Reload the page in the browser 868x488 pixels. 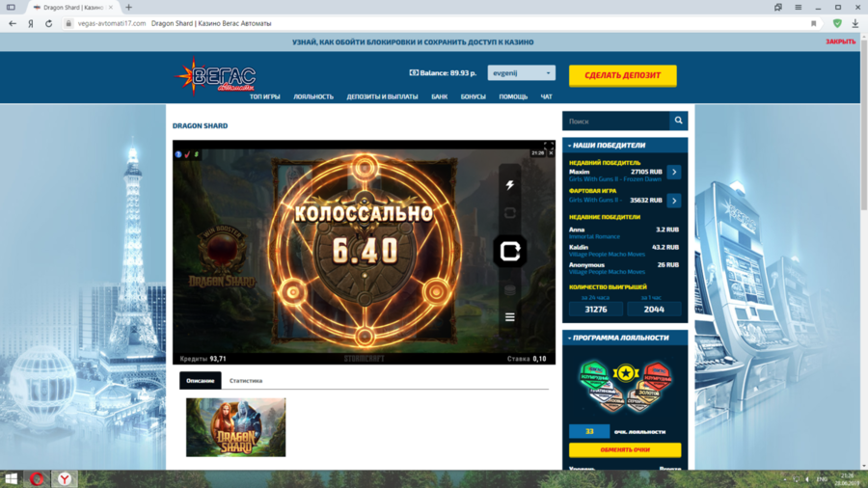[48, 23]
